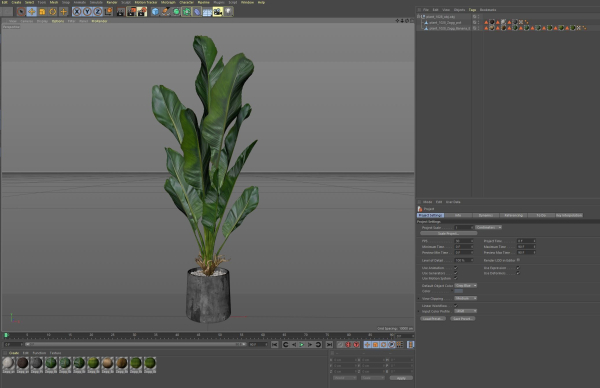Viewport: 600px width, 388px height.
Task: Open the Input Color Profile dropdown
Action: [x=466, y=311]
